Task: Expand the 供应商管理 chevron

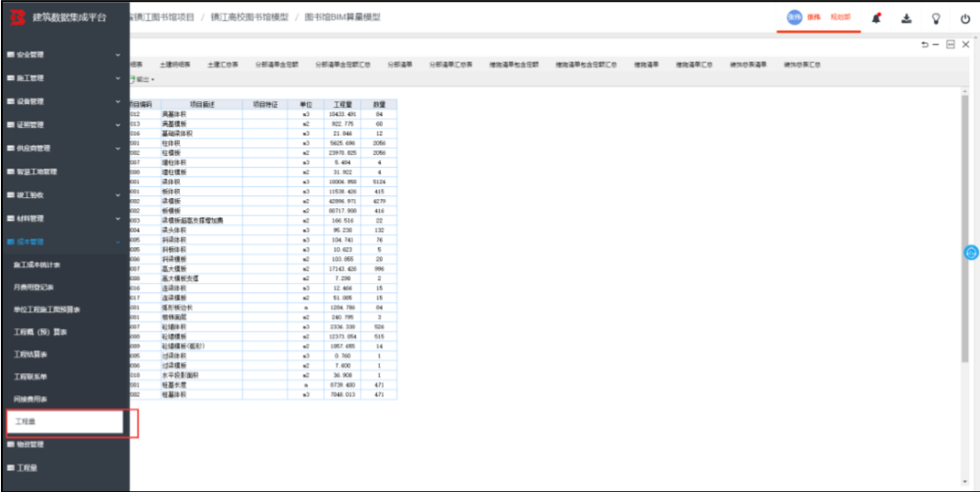Action: 118,148
